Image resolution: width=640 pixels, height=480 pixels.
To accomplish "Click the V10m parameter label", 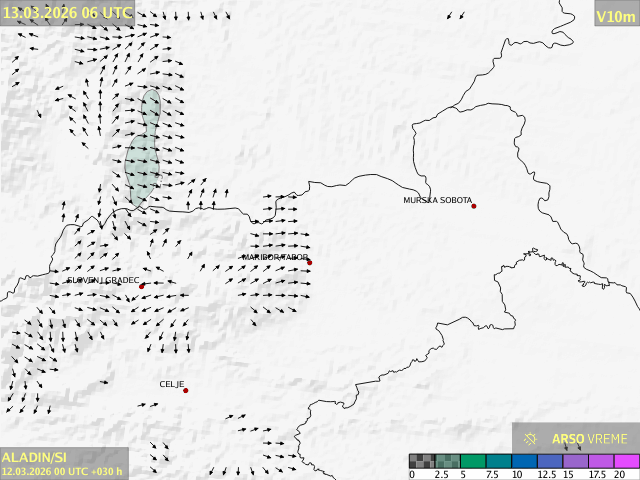I will 615,16.
